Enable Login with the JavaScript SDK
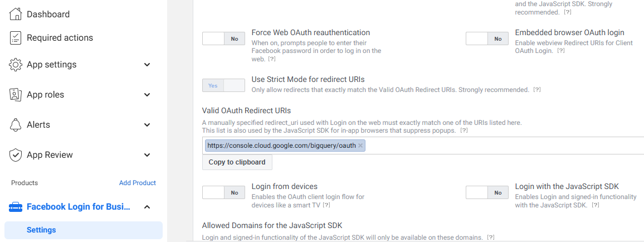This screenshot has height=242, width=644. point(487,192)
